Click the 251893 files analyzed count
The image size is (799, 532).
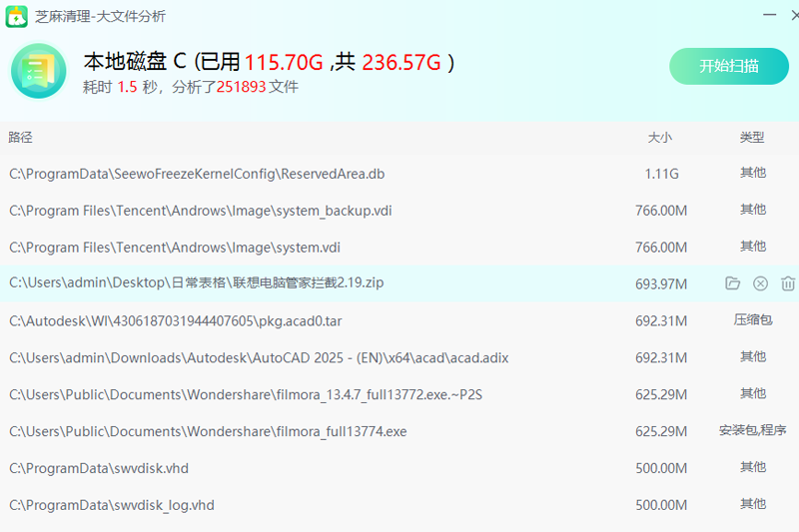point(241,87)
